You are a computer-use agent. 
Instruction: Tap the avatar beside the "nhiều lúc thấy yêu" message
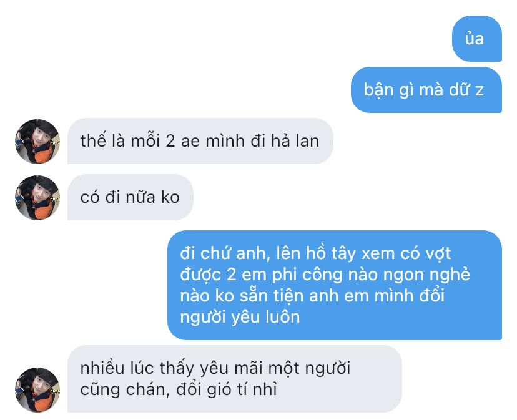tap(37, 389)
